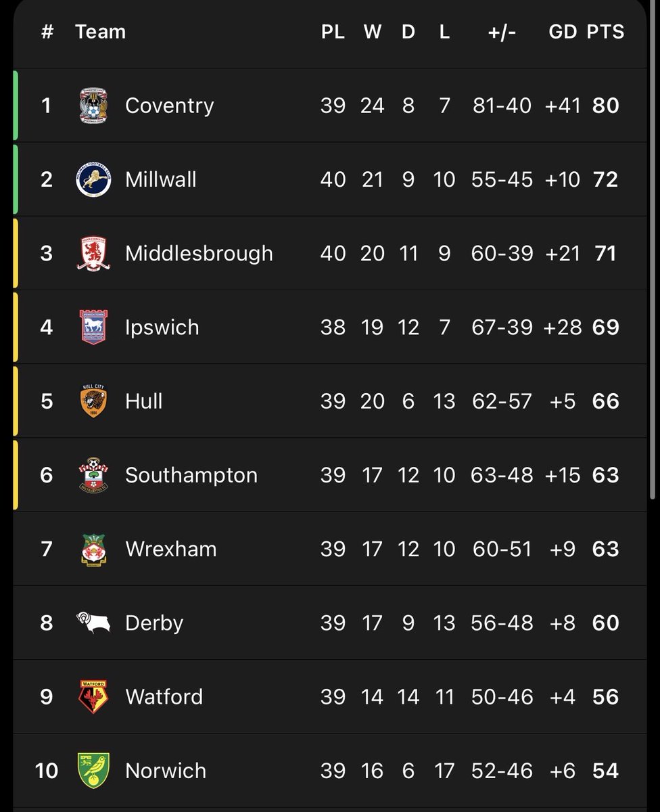Click the Millwall club crest
Image resolution: width=660 pixels, height=812 pixels.
coord(93,179)
